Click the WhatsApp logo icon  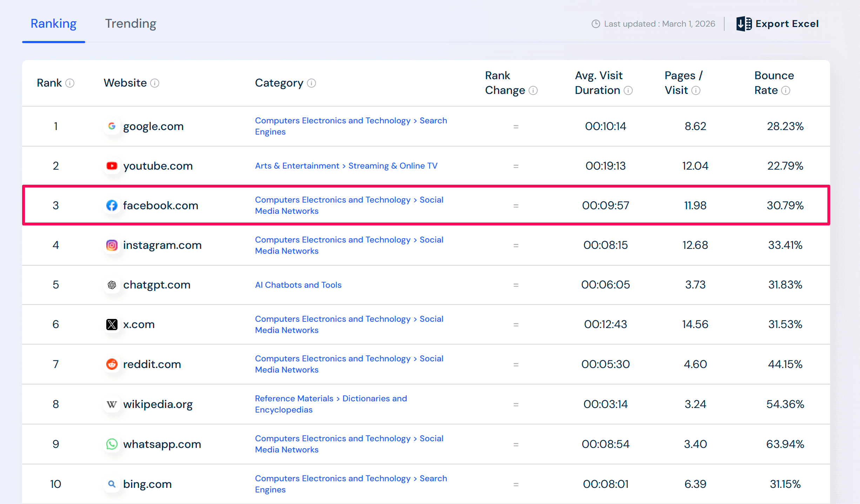point(112,444)
